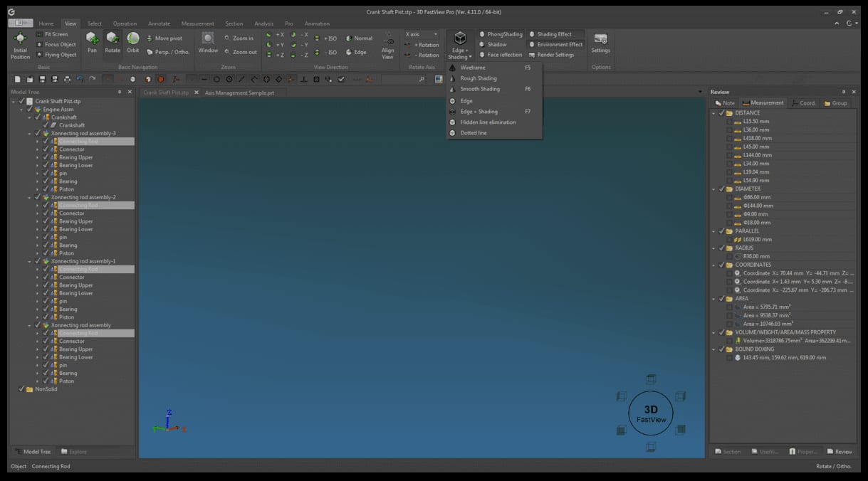Switch to -ISO view

(326, 52)
